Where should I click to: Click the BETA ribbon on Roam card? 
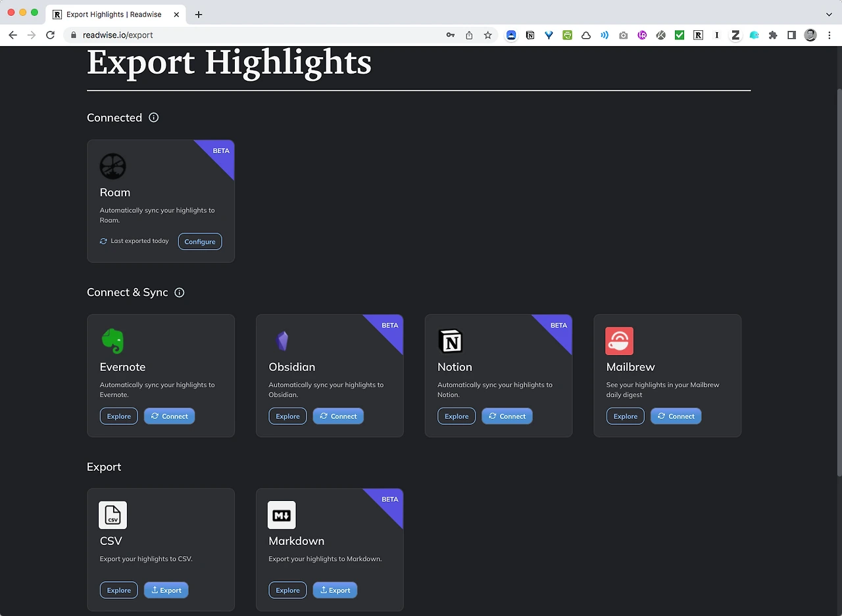coord(220,151)
